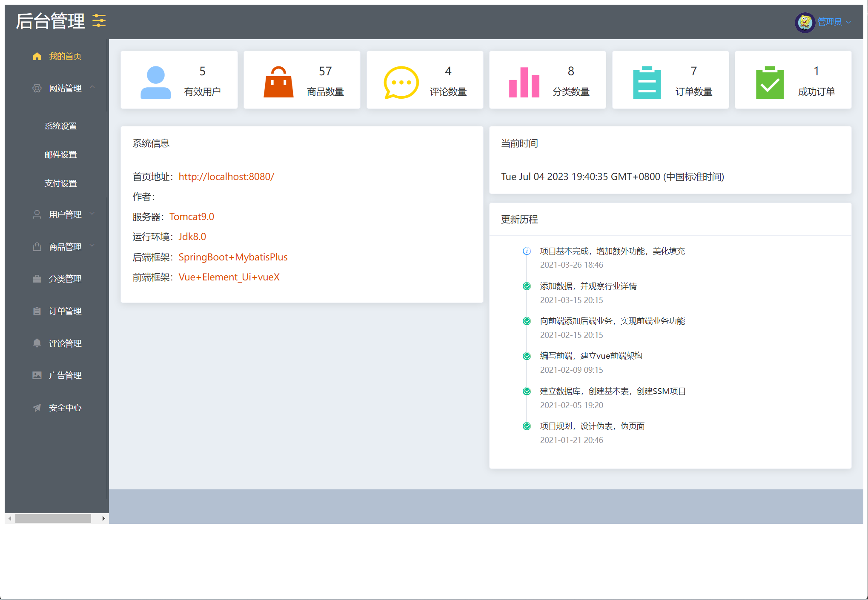
Task: Click the sidebar horizontal scrollbar right arrow
Action: (x=103, y=518)
